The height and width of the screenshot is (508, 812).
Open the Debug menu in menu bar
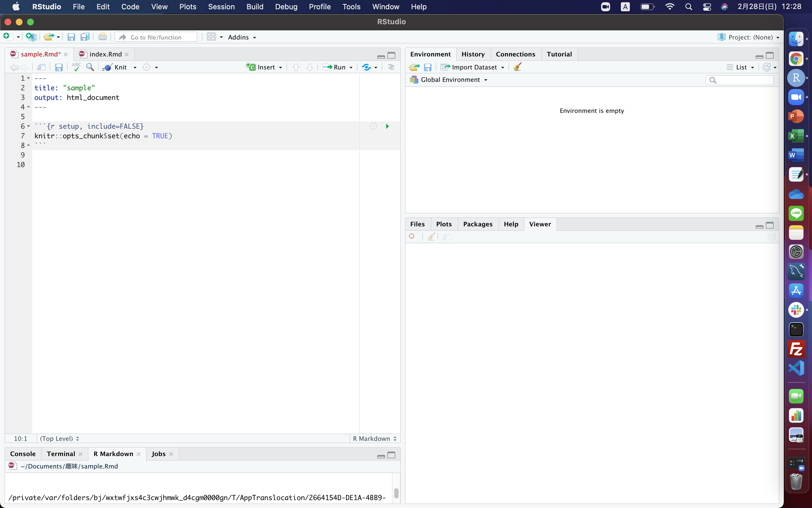coord(286,7)
